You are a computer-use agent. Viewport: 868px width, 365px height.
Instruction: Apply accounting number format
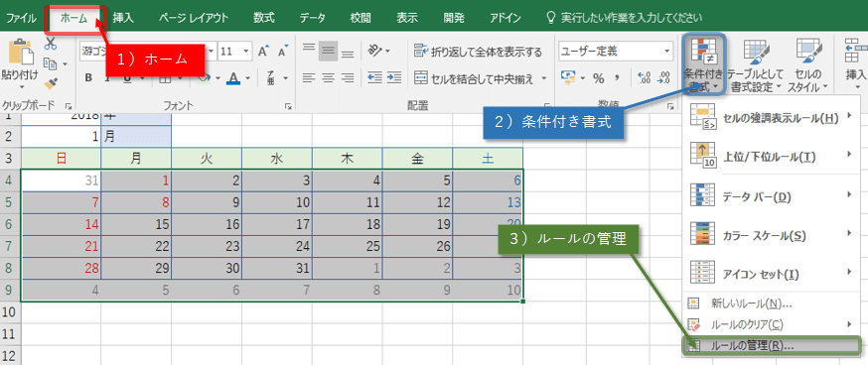567,77
